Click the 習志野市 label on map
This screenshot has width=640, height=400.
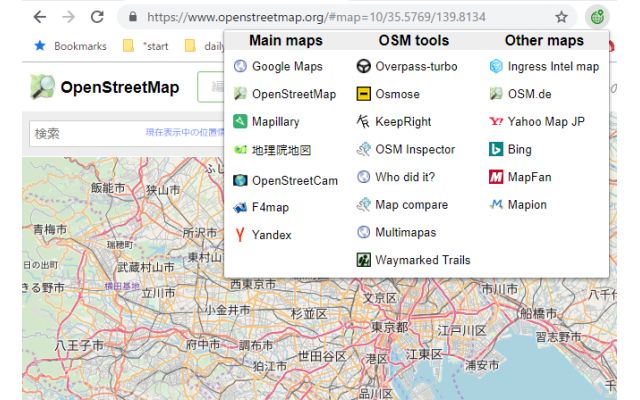click(558, 337)
